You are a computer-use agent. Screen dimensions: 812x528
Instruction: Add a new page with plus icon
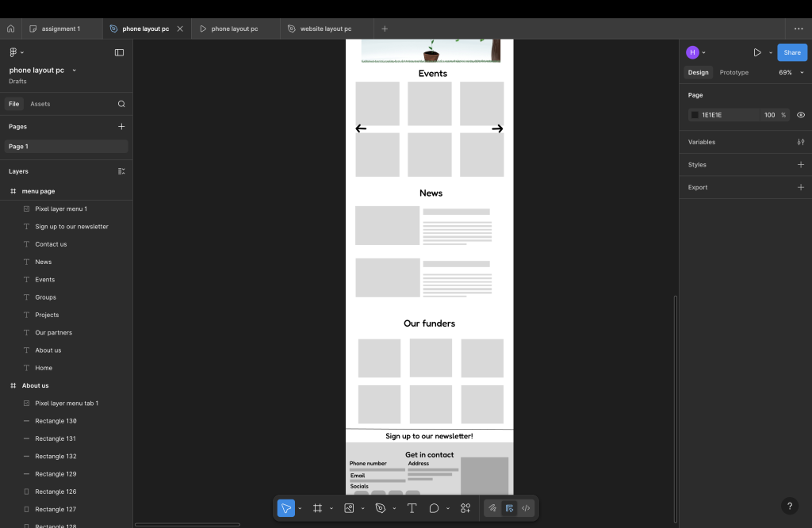(x=121, y=126)
